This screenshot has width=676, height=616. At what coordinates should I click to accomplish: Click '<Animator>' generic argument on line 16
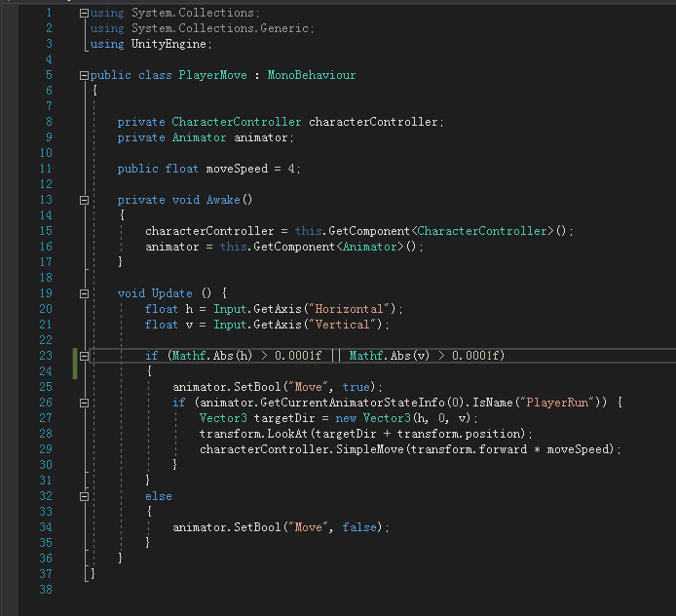(370, 247)
